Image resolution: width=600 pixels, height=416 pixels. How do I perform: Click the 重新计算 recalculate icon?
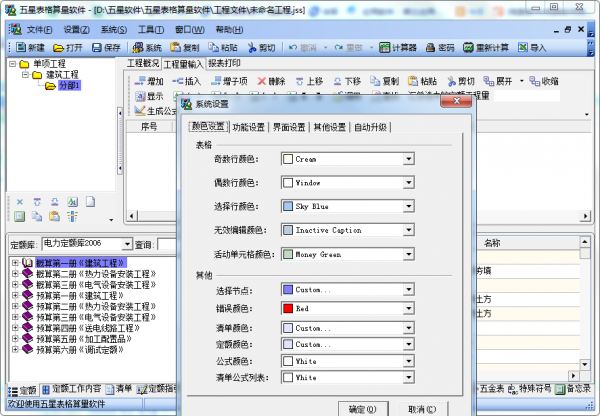[468, 47]
